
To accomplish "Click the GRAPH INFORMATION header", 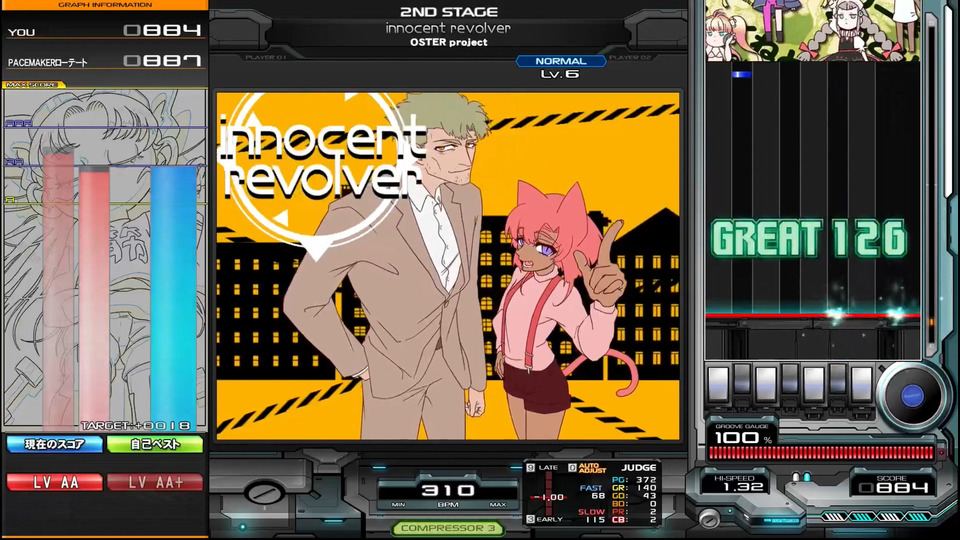I will click(x=105, y=5).
